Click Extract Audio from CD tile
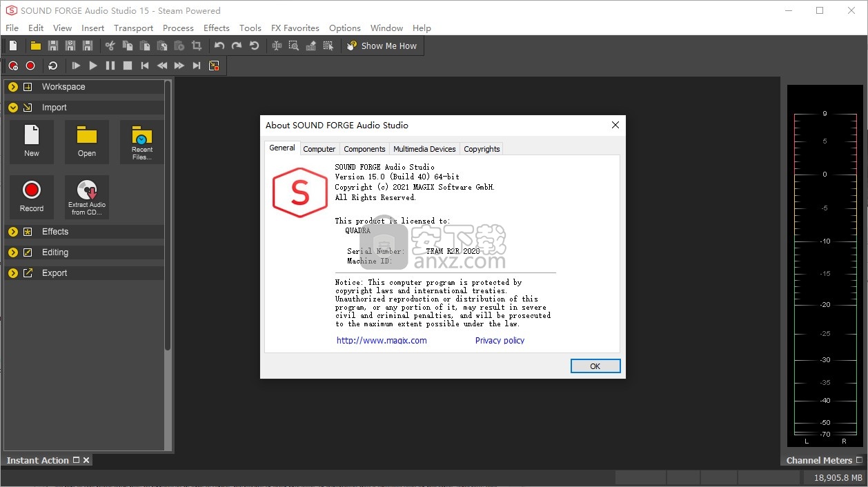 click(87, 197)
